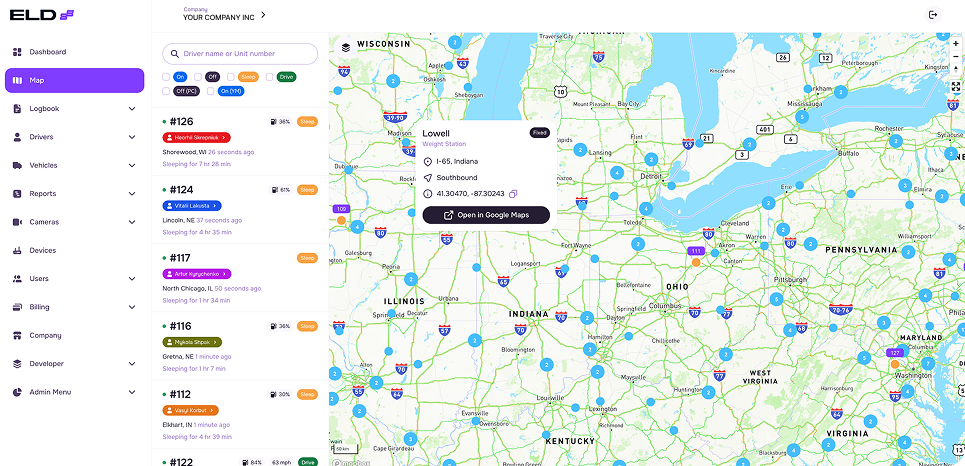965x466 pixels.
Task: Open driver Vitalii Lakusta's profile tag
Action: (191, 205)
